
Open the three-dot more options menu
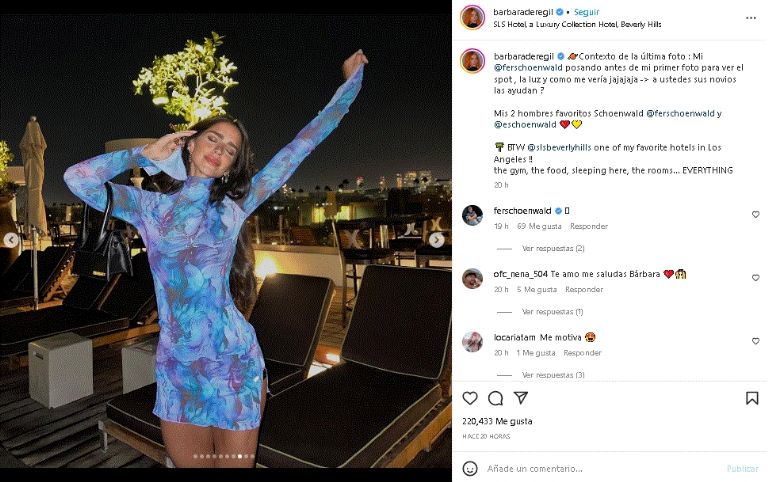point(751,18)
